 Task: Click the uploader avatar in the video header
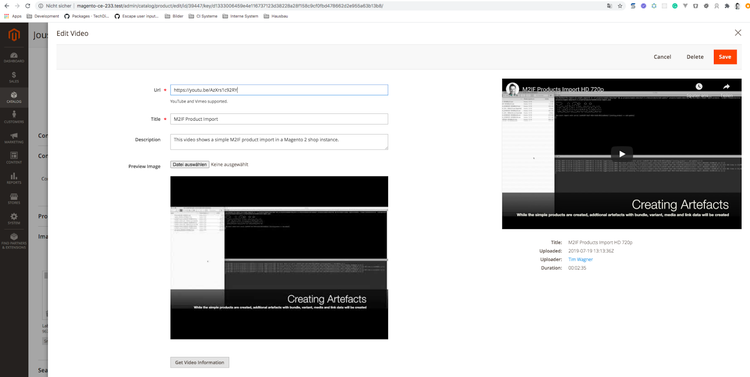coord(513,89)
